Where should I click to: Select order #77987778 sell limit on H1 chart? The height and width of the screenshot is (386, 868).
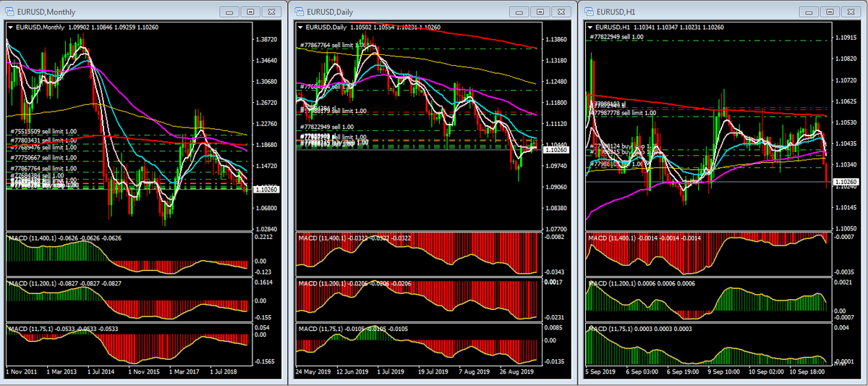(x=624, y=113)
